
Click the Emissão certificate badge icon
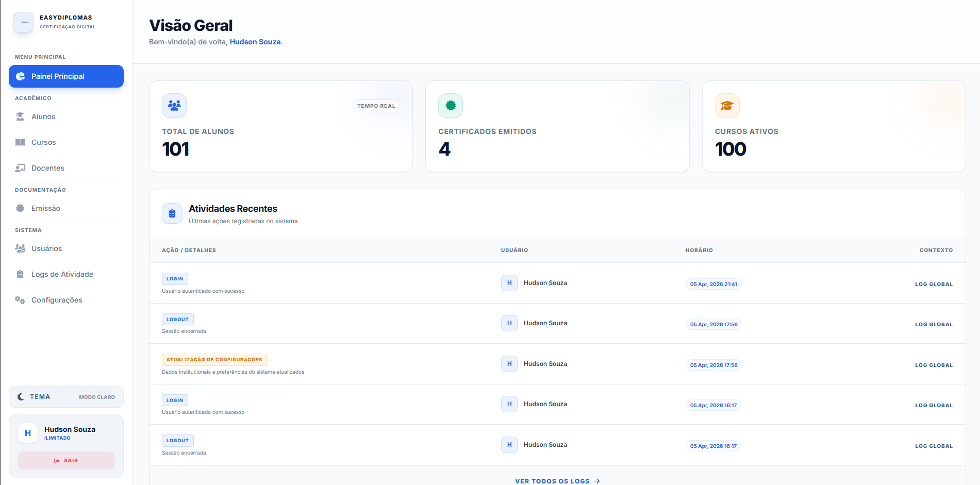click(x=20, y=208)
